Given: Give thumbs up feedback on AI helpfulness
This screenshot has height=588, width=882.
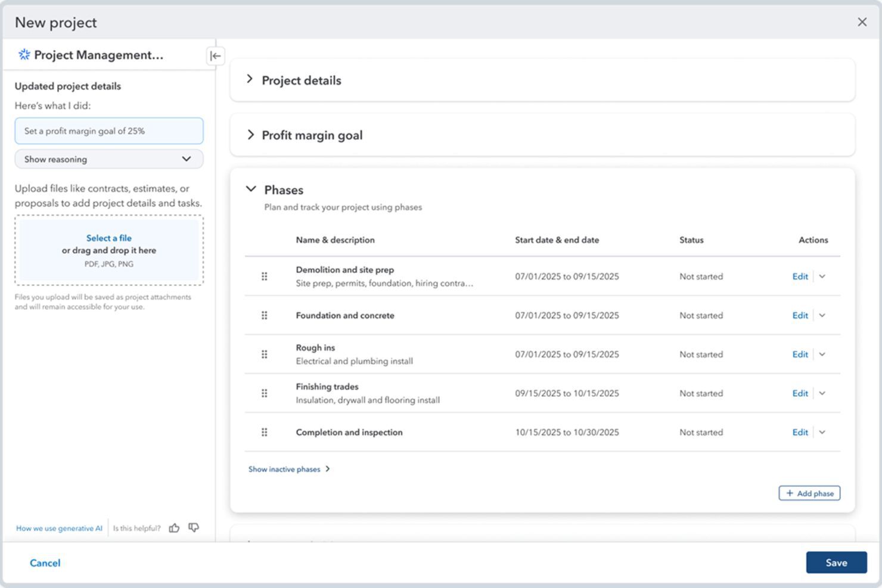Looking at the screenshot, I should click(x=174, y=528).
